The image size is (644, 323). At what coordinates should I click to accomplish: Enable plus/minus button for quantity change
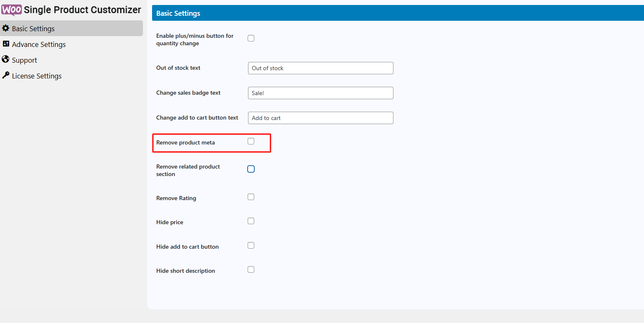(x=251, y=38)
